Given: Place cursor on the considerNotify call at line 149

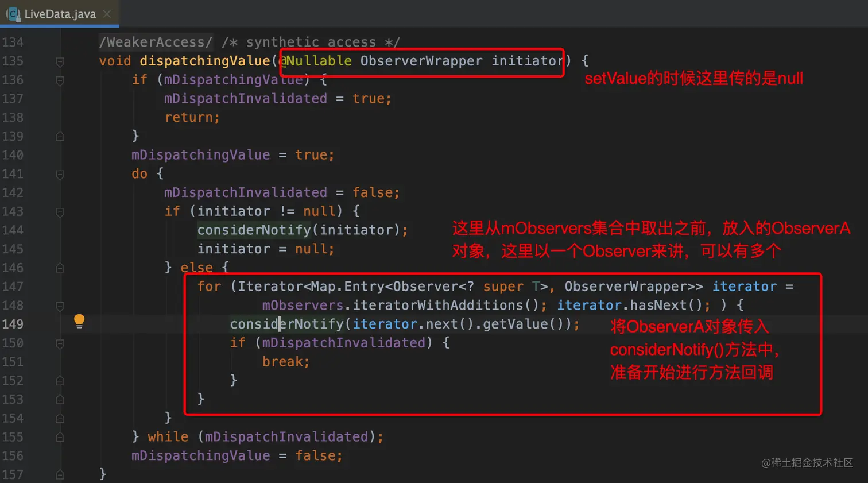Looking at the screenshot, I should 287,323.
